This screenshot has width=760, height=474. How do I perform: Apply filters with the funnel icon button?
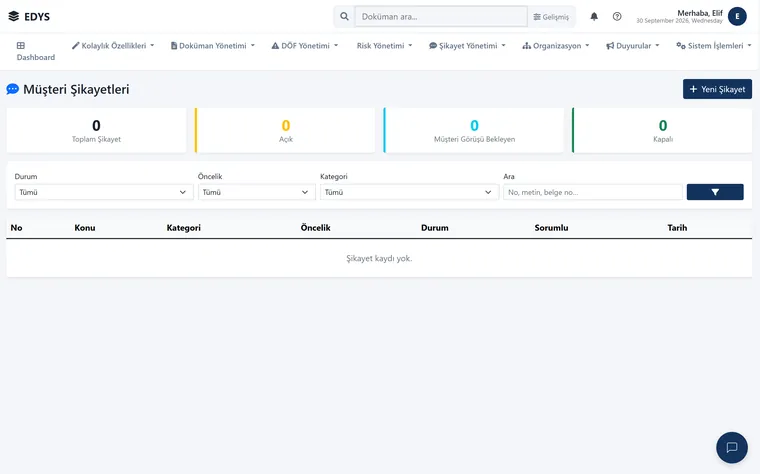[715, 192]
